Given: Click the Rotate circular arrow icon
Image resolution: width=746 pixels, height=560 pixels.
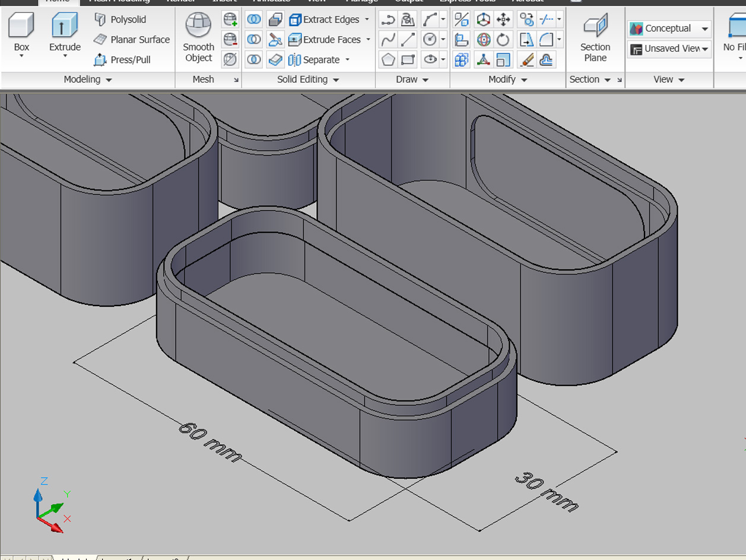Looking at the screenshot, I should 503,40.
